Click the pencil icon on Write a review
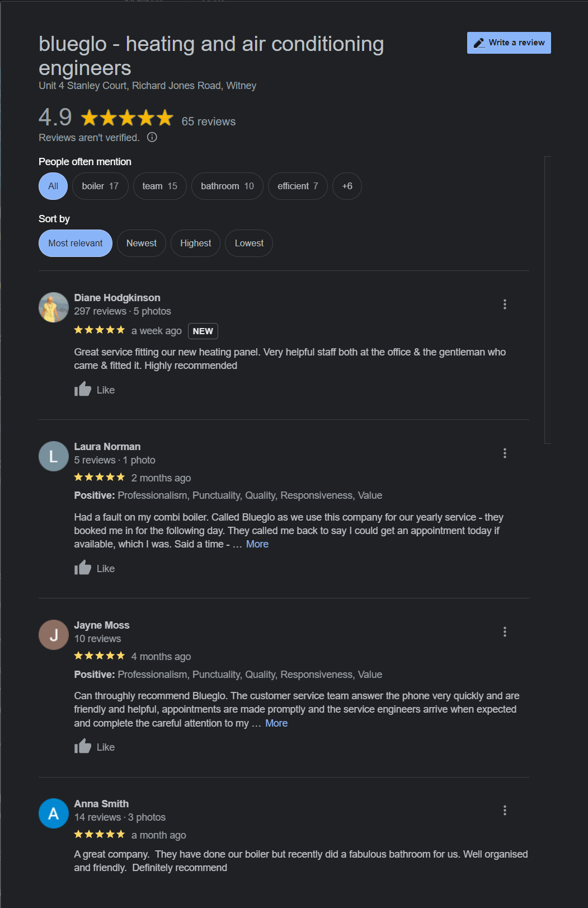 point(479,43)
